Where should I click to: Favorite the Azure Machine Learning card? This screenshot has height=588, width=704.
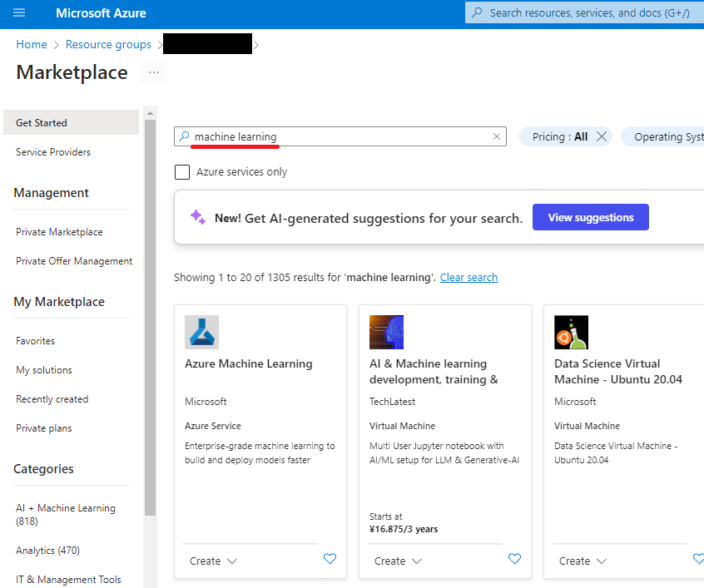point(330,559)
